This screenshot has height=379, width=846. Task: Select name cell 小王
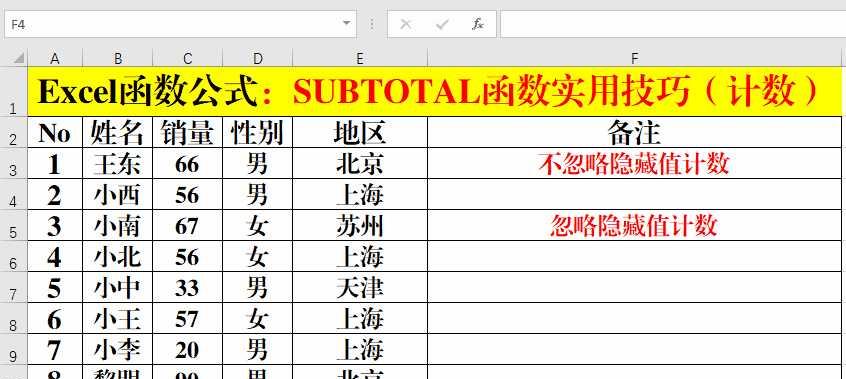pyautogui.click(x=118, y=319)
